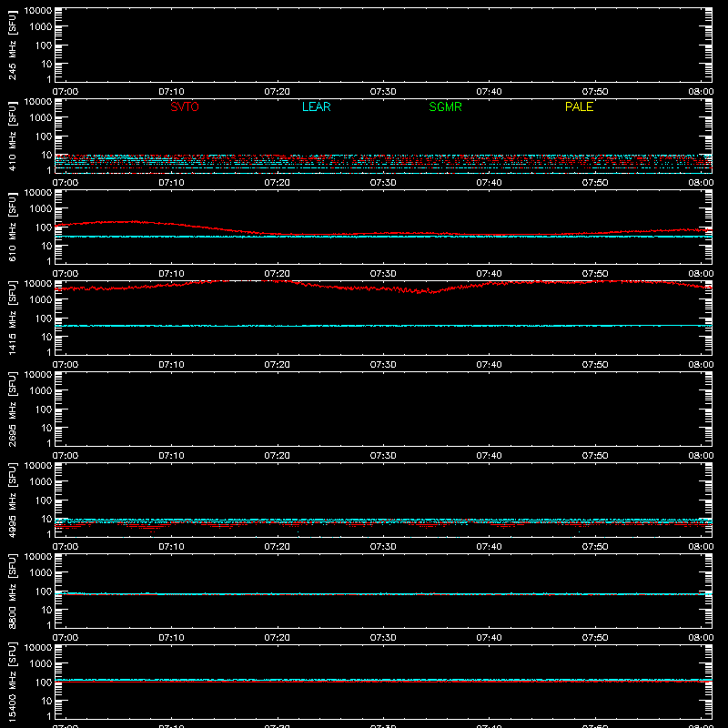
Task: Select the 2695 MHz [SFU] axis title
Action: click(x=12, y=409)
